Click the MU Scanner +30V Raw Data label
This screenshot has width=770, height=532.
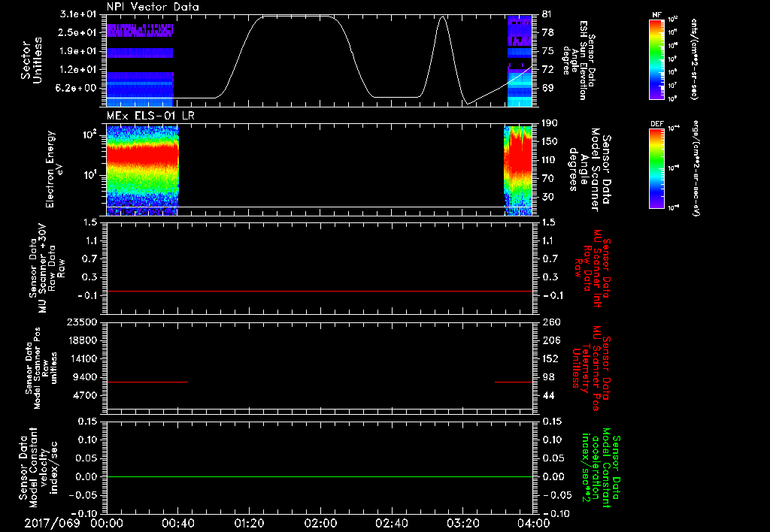pyautogui.click(x=47, y=269)
